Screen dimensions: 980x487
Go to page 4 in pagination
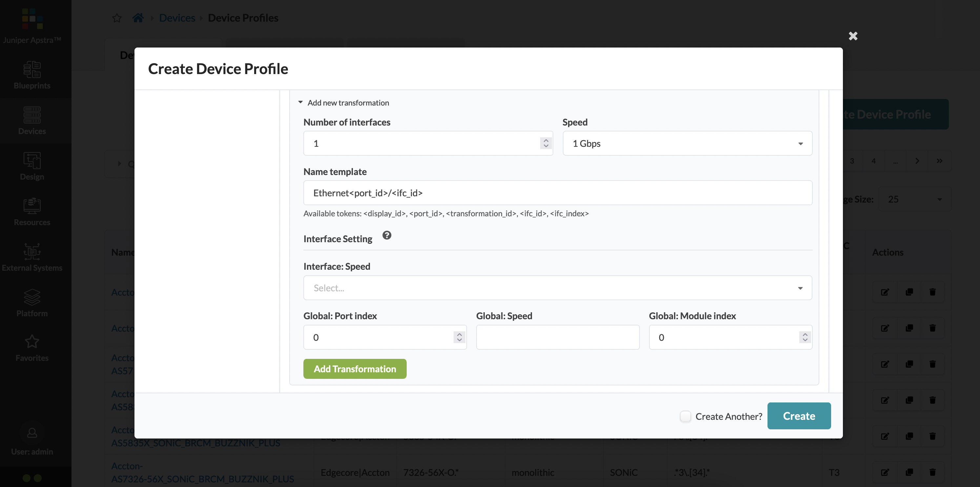(873, 161)
